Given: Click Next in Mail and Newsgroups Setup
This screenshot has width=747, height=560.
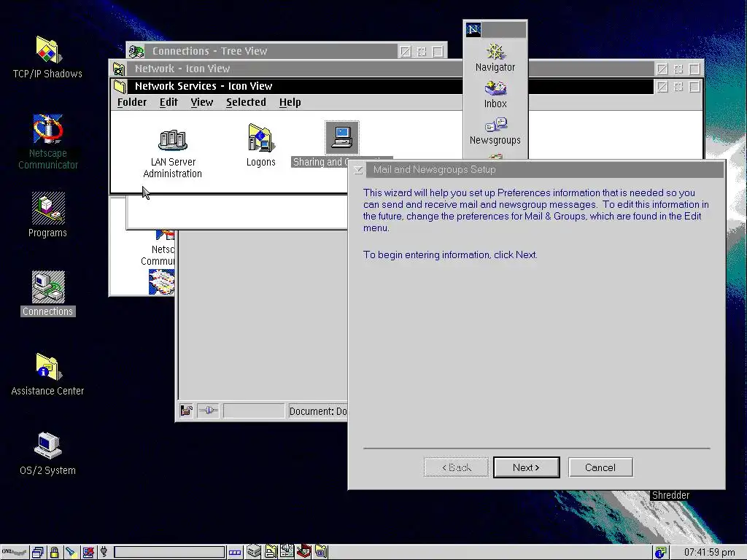Looking at the screenshot, I should (x=527, y=467).
